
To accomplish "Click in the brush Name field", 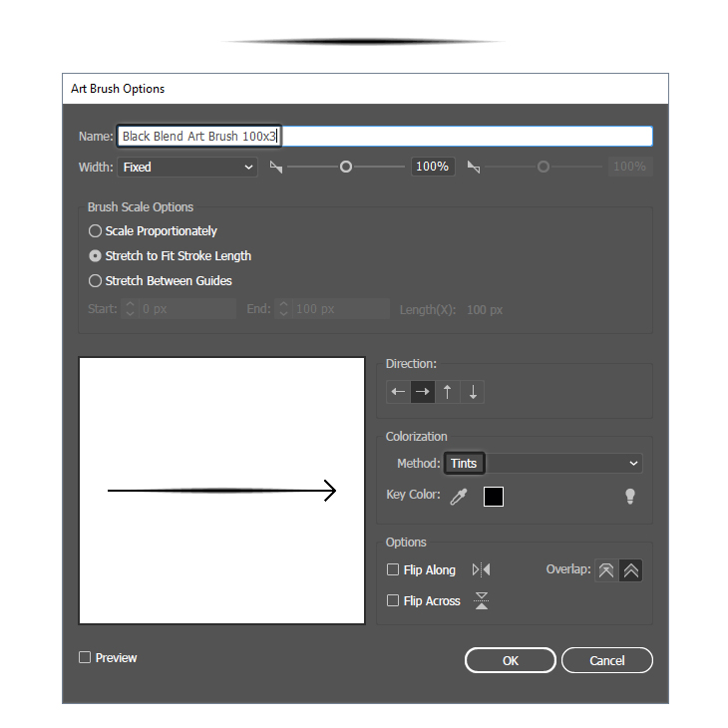I will (x=385, y=136).
